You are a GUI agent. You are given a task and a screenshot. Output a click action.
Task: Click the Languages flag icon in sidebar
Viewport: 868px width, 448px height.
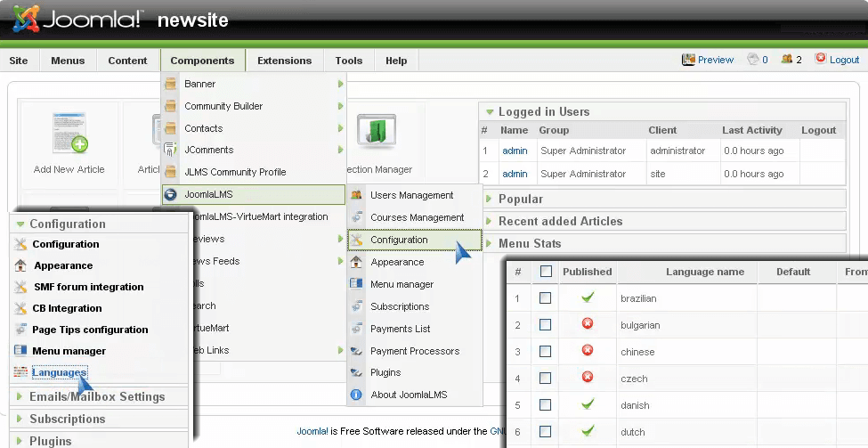click(x=20, y=372)
